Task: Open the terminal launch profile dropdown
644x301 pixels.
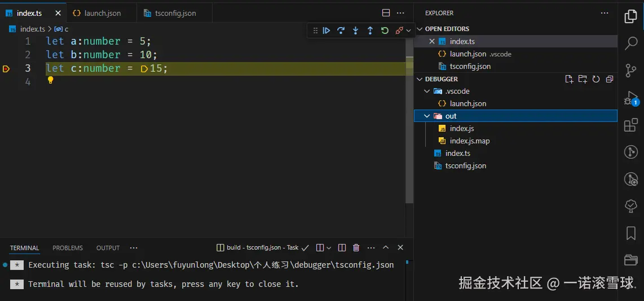Action: [x=329, y=247]
